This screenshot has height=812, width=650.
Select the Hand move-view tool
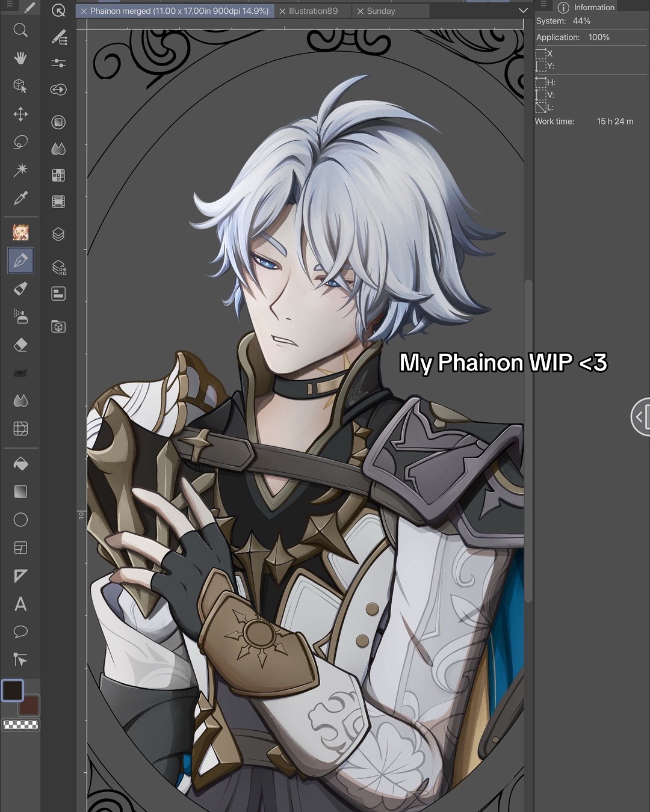click(x=20, y=58)
